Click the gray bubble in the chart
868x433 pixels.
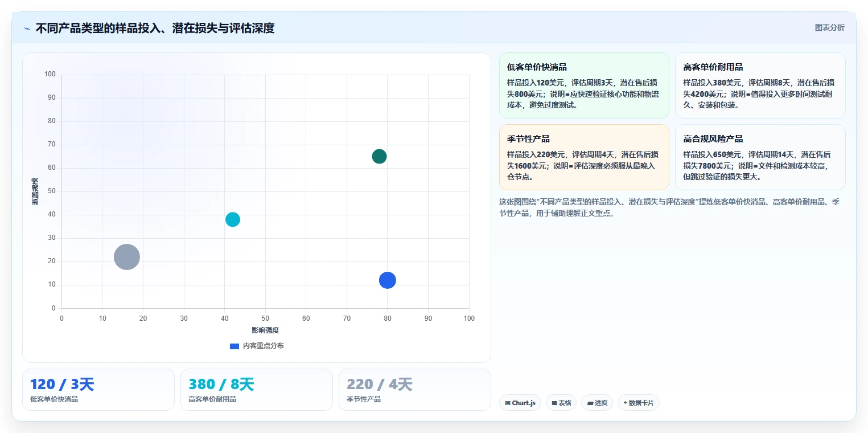tap(127, 257)
